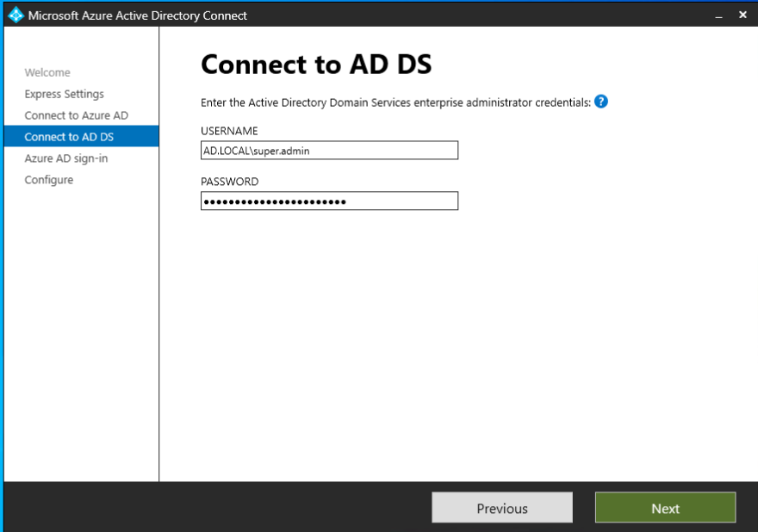Click the enterprise administrator credentials instruction text
Viewport: 758px width, 532px height.
(395, 102)
